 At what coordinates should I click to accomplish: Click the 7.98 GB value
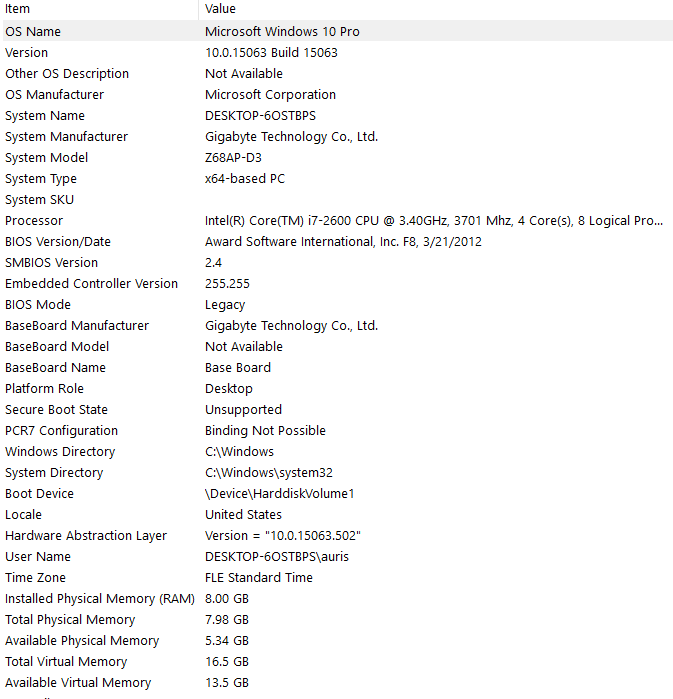coord(227,619)
